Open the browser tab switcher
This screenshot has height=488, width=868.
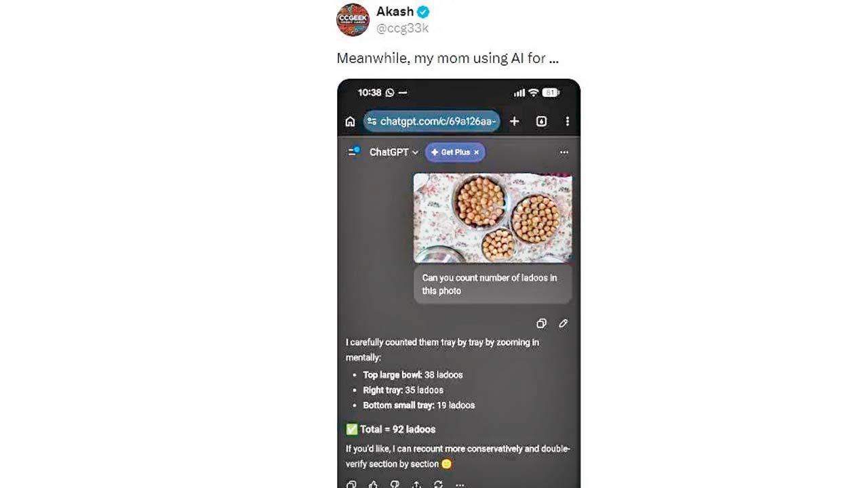(541, 121)
